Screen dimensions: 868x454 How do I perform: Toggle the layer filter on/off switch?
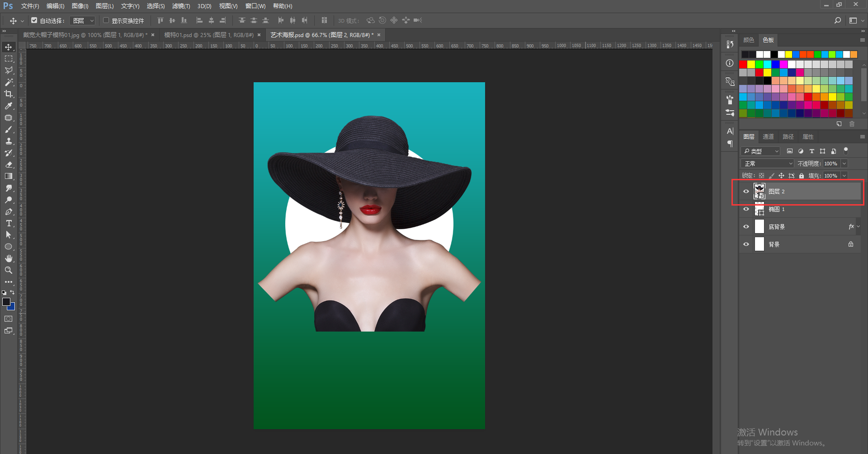click(x=846, y=150)
